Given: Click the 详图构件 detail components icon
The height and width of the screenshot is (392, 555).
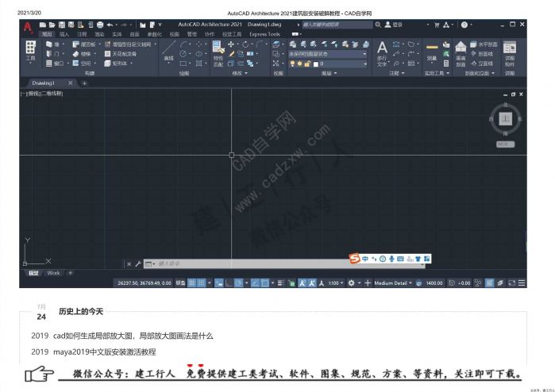Looking at the screenshot, I should click(x=510, y=53).
